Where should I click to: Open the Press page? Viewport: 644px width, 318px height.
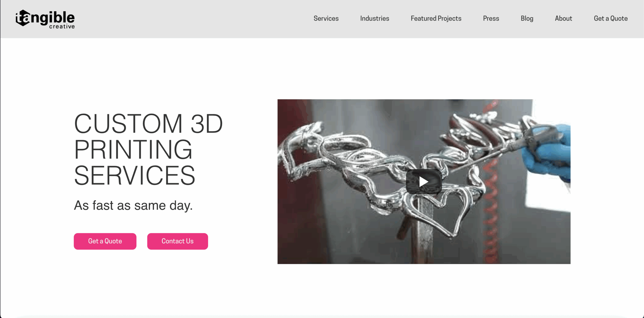491,18
